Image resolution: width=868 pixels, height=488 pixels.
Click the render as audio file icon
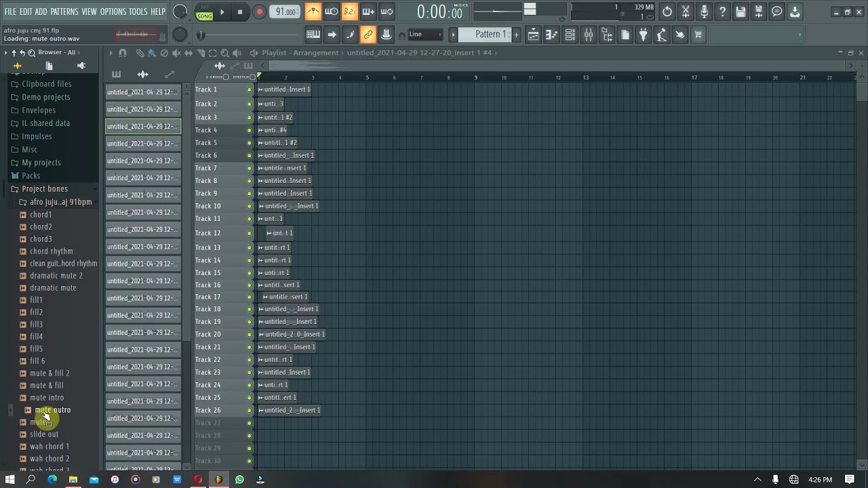[x=759, y=12]
